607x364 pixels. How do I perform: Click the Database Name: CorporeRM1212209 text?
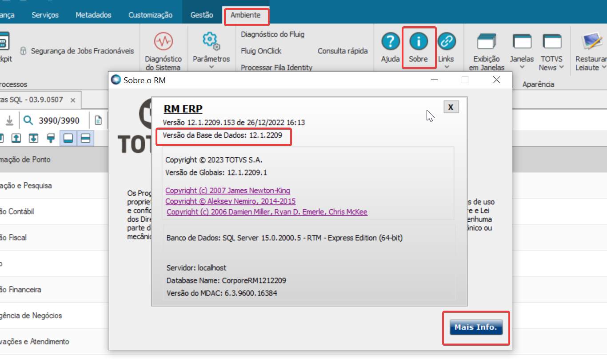pyautogui.click(x=226, y=281)
